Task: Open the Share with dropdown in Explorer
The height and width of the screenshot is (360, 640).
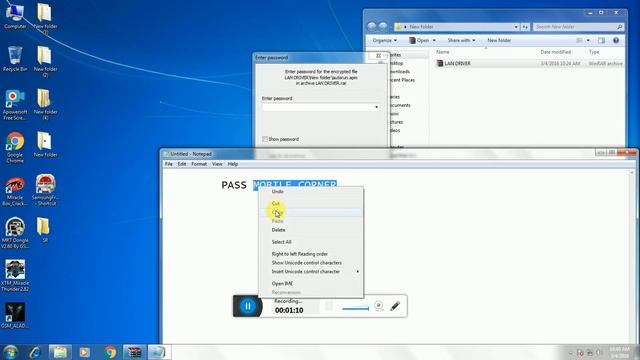Action: click(x=461, y=40)
